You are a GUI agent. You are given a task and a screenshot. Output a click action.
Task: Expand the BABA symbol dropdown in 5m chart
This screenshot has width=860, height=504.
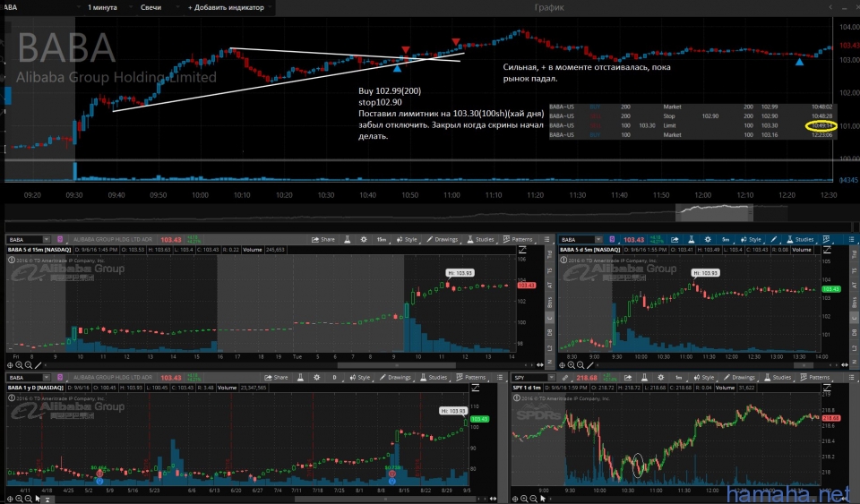point(598,239)
